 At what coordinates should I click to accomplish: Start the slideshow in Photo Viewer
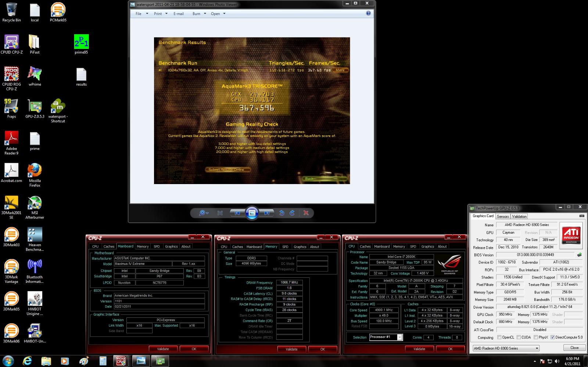[x=252, y=213]
